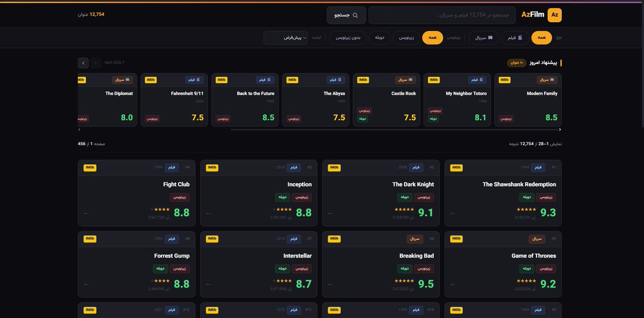Click IMDb badge on Fahrenheit 9/11 card
Viewport: 644px width, 318px height.
pyautogui.click(x=151, y=80)
